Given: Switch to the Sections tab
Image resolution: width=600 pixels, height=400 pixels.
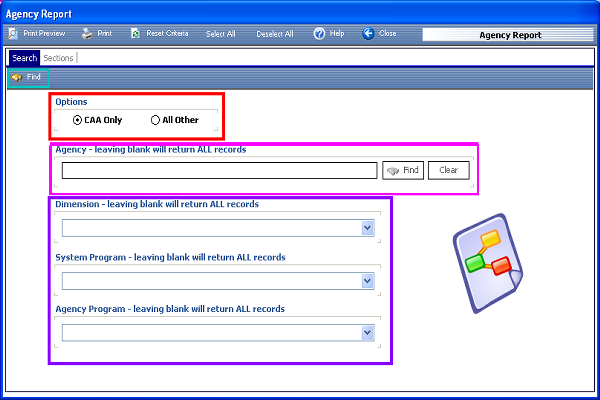Looking at the screenshot, I should coord(58,58).
